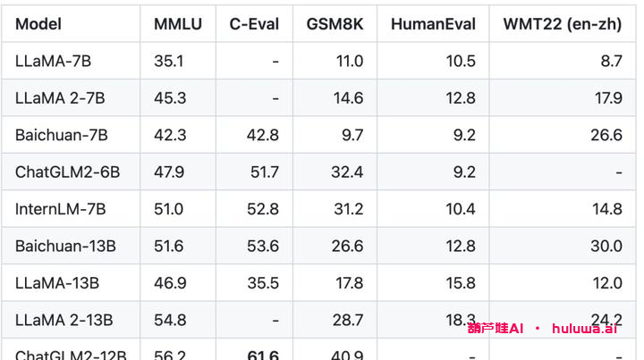Click the LLaMA 2-7B model name

point(59,98)
